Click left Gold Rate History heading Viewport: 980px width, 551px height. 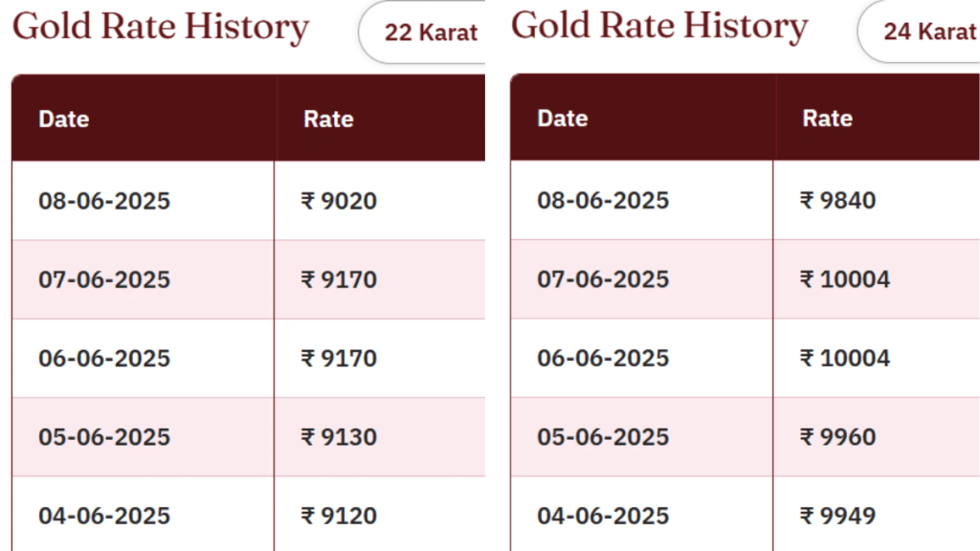click(x=161, y=28)
